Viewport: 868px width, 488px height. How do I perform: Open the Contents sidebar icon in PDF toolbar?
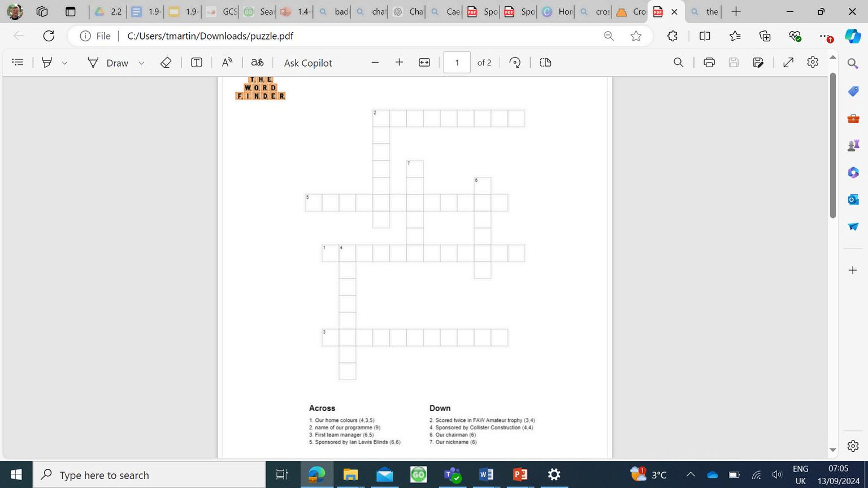pyautogui.click(x=18, y=62)
